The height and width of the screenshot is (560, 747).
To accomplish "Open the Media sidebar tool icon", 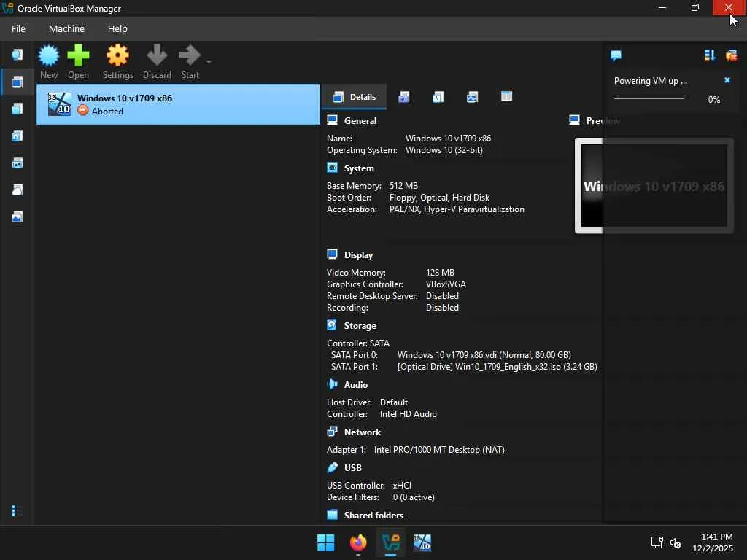I will pos(18,136).
